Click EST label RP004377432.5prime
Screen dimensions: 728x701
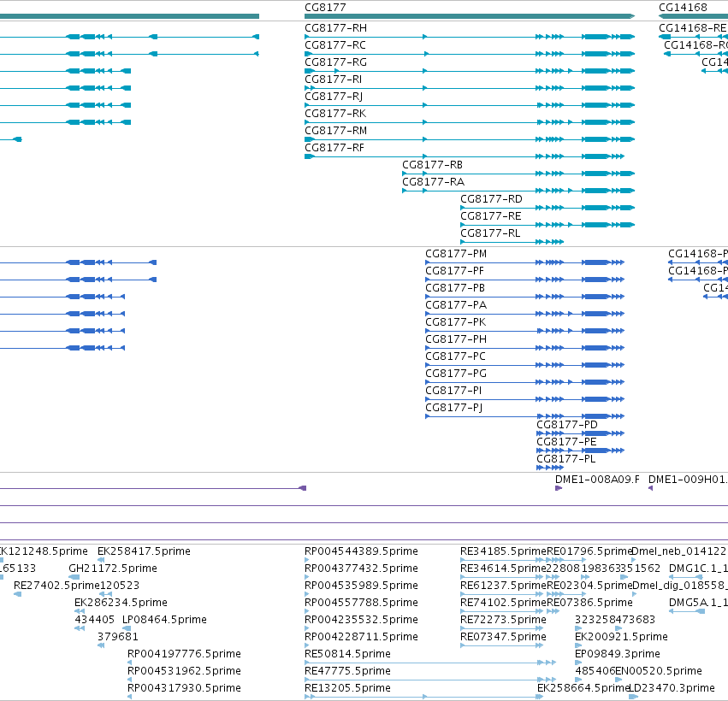(x=361, y=568)
